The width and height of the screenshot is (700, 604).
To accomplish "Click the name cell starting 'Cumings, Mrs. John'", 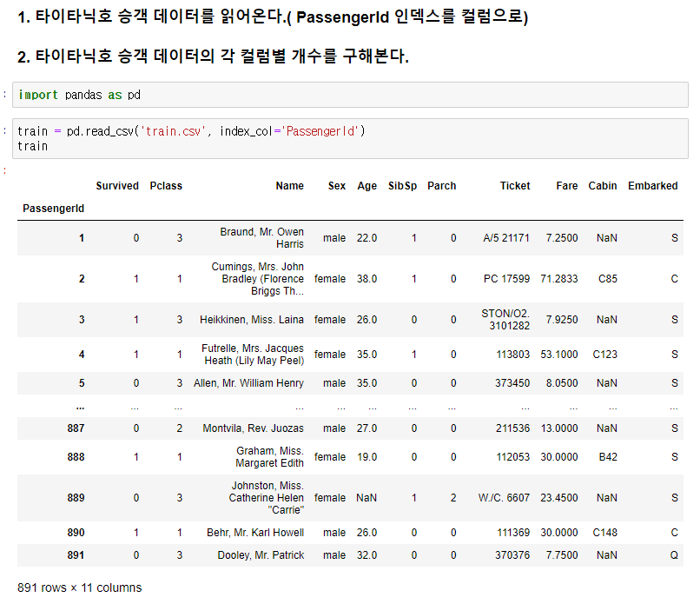I will (x=258, y=279).
